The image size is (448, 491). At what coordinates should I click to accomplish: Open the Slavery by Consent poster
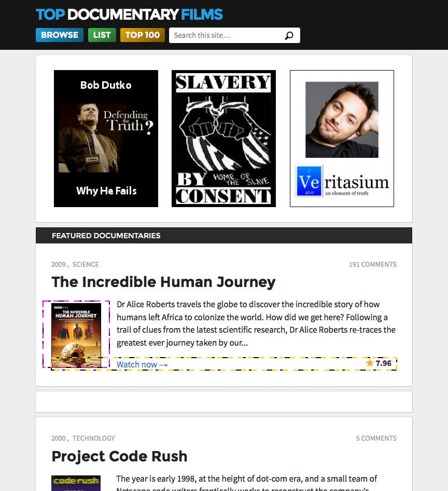(x=223, y=139)
